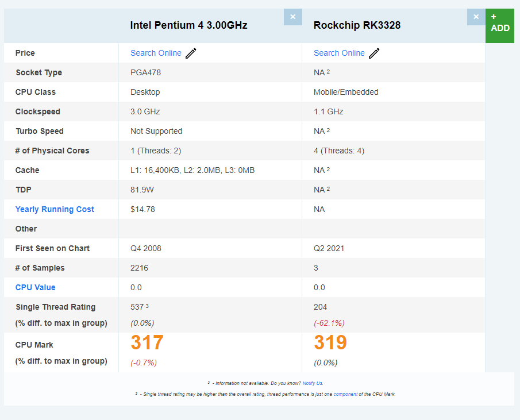
Task: Click the Other row label
Action: (26, 229)
